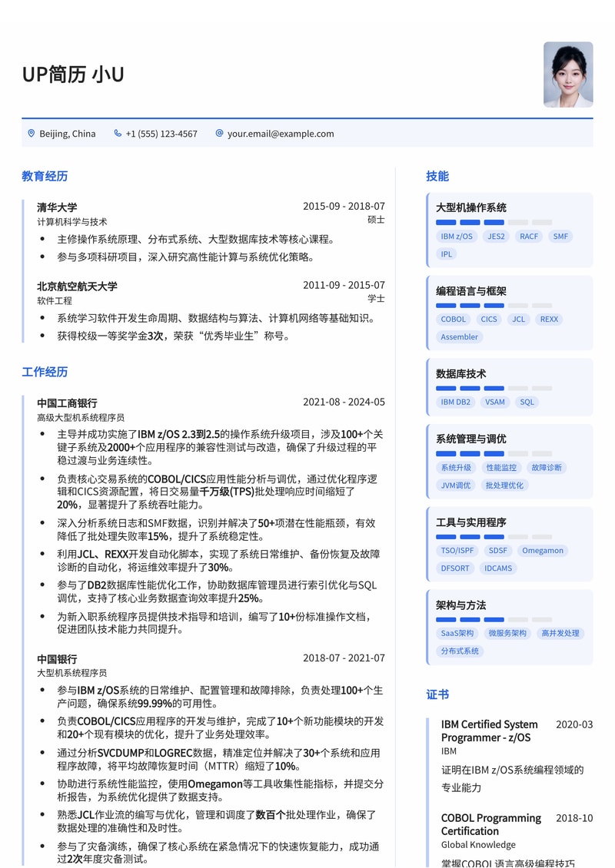Viewport: 615px width, 868px height.
Task: Select the Assembler skill tag
Action: pyautogui.click(x=458, y=336)
